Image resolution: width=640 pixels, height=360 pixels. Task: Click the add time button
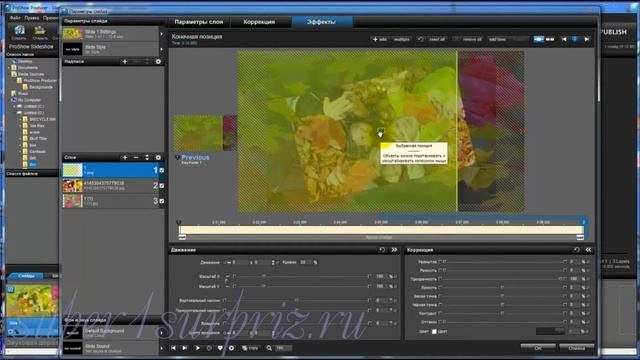(x=497, y=39)
